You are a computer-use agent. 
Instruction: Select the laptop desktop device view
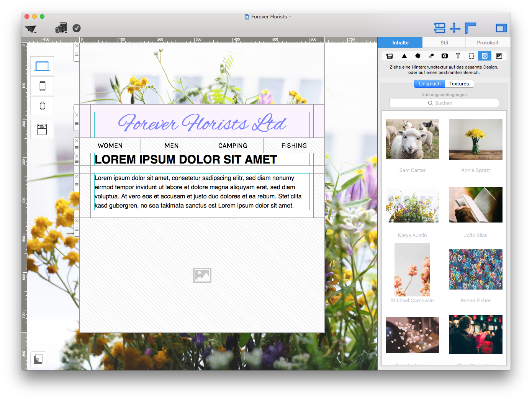click(x=42, y=66)
